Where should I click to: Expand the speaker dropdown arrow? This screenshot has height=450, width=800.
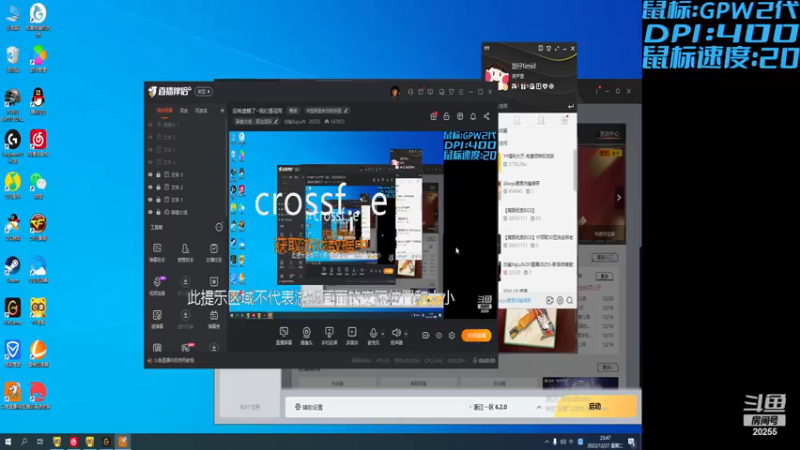pyautogui.click(x=406, y=334)
